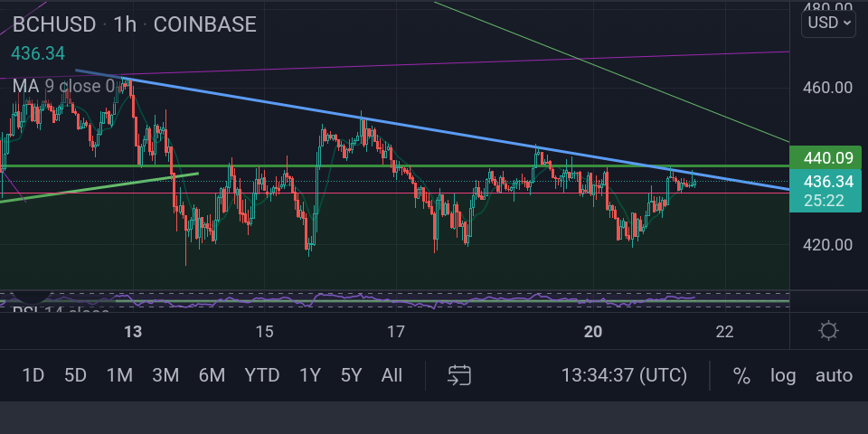Select the 5D time range

75,376
